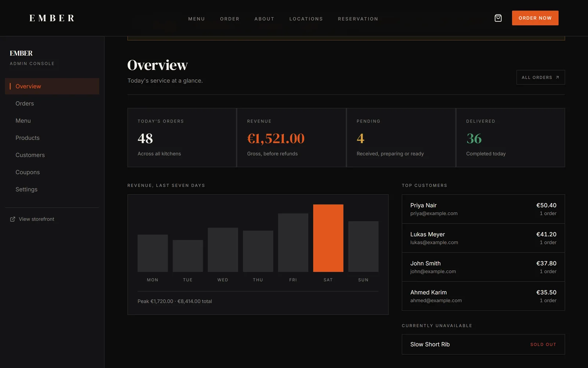Screen dimensions: 588x368
Task: Click the SOLD OUT status label
Action: [x=543, y=344]
